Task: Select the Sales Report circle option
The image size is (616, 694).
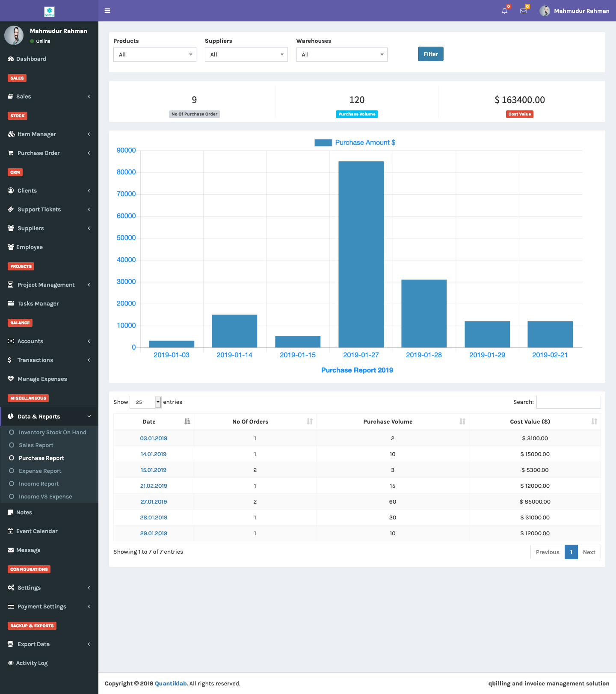Action: [12, 445]
